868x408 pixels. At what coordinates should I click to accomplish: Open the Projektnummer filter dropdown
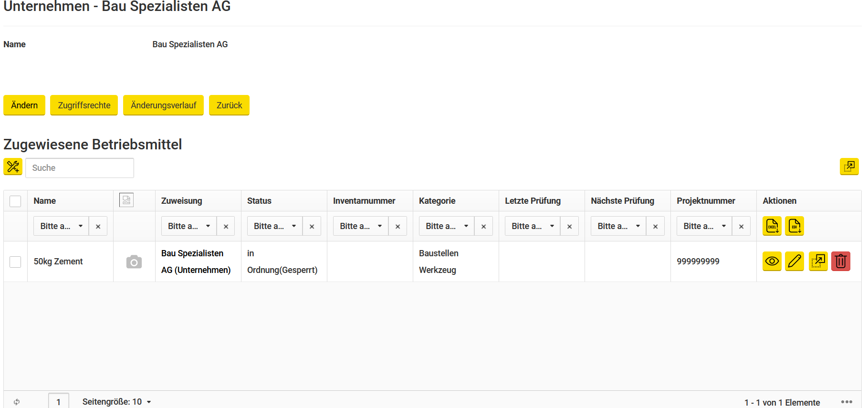pos(704,226)
